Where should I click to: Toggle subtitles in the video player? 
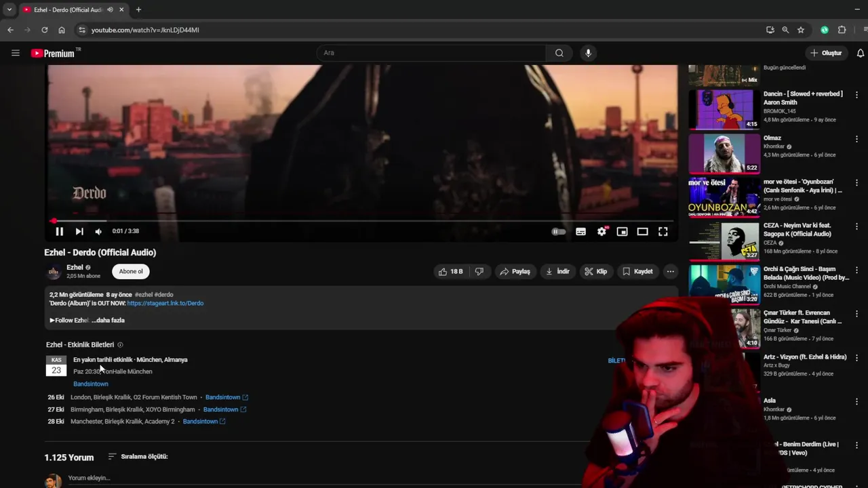point(580,232)
